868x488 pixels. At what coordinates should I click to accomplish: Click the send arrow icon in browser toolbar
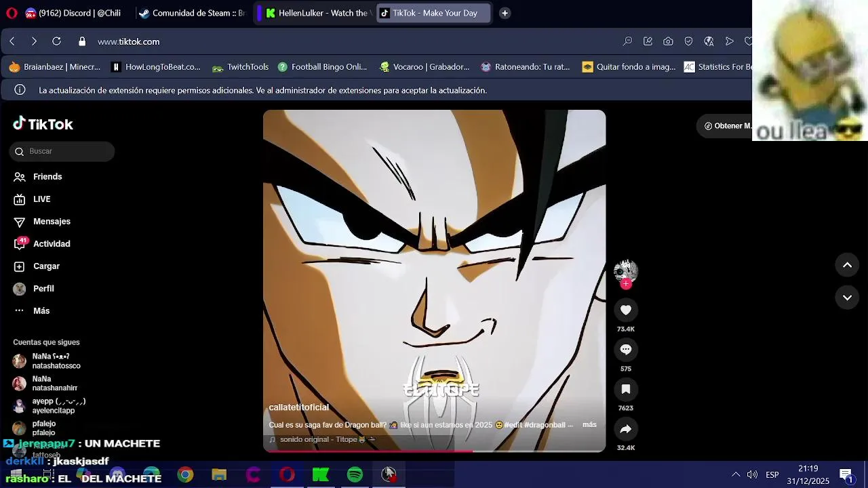(729, 41)
